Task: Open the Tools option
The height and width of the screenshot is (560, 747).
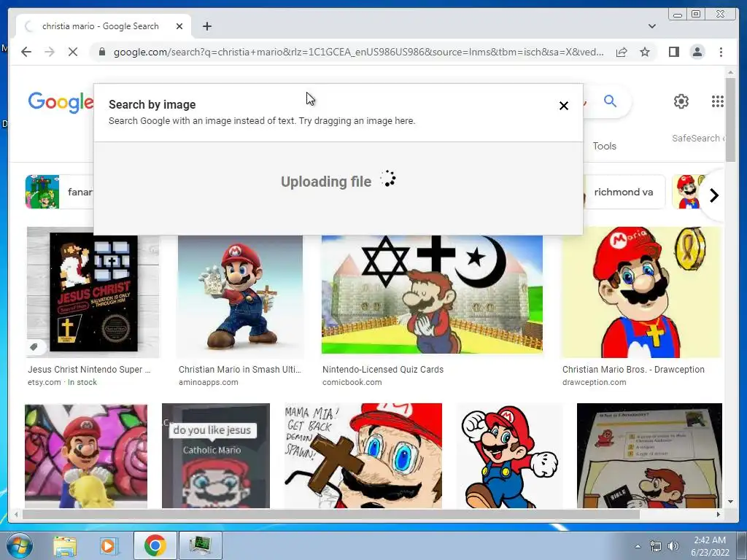Action: coord(604,146)
